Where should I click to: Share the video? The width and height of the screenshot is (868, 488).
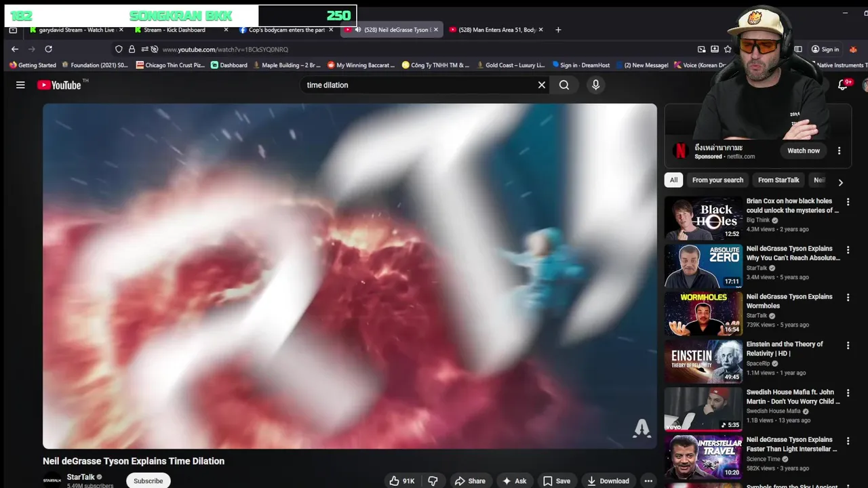(470, 481)
